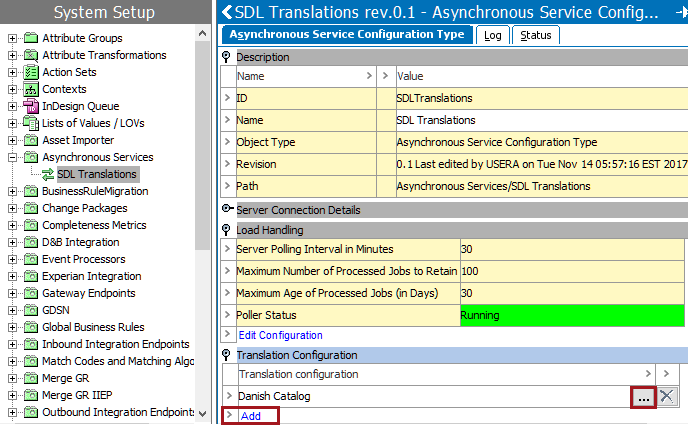Click the Edit Configuration link
The height and width of the screenshot is (425, 688).
[280, 335]
